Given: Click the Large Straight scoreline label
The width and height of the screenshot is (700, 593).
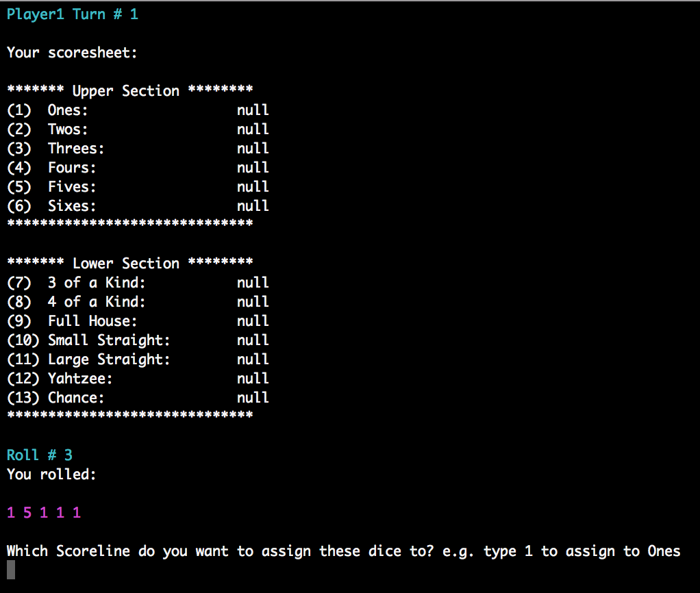Looking at the screenshot, I should (109, 359).
